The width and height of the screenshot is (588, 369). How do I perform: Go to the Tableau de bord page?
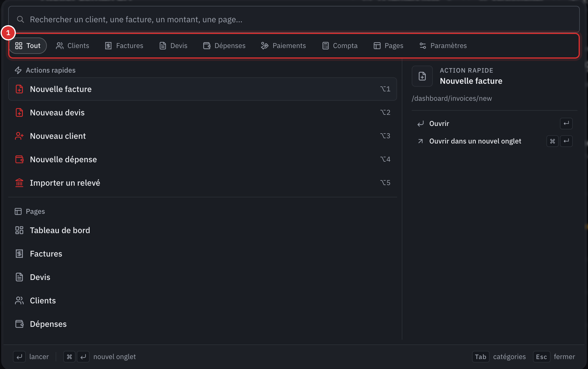click(203, 230)
